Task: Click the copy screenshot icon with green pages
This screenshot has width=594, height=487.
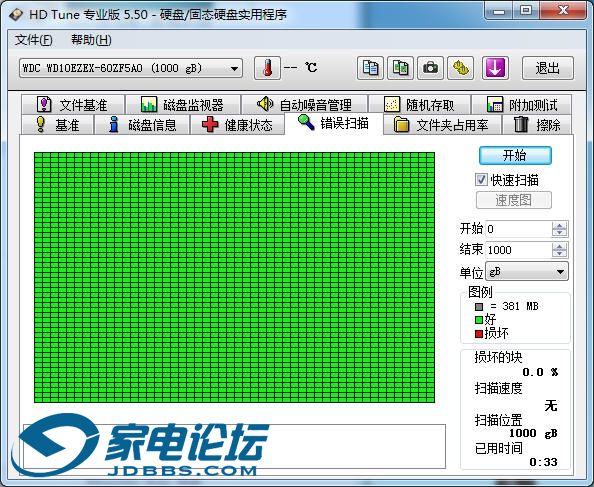Action: pos(400,68)
